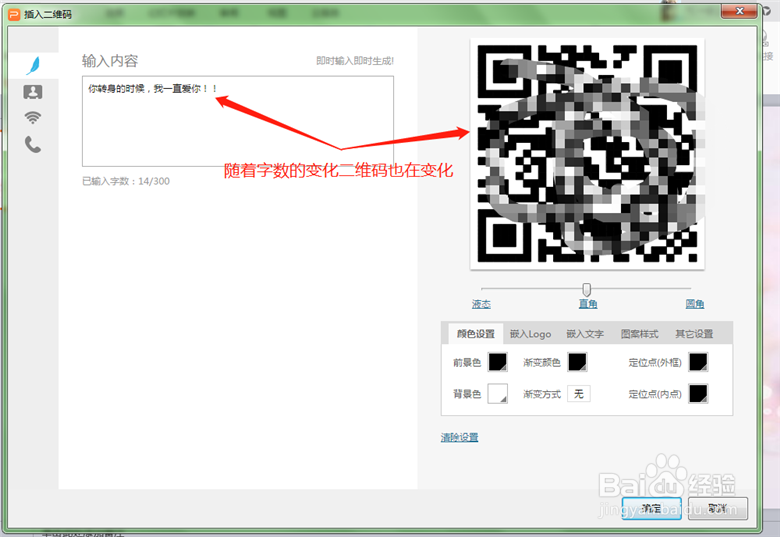
Task: Click the 输入内容 heading
Action: pyautogui.click(x=110, y=61)
